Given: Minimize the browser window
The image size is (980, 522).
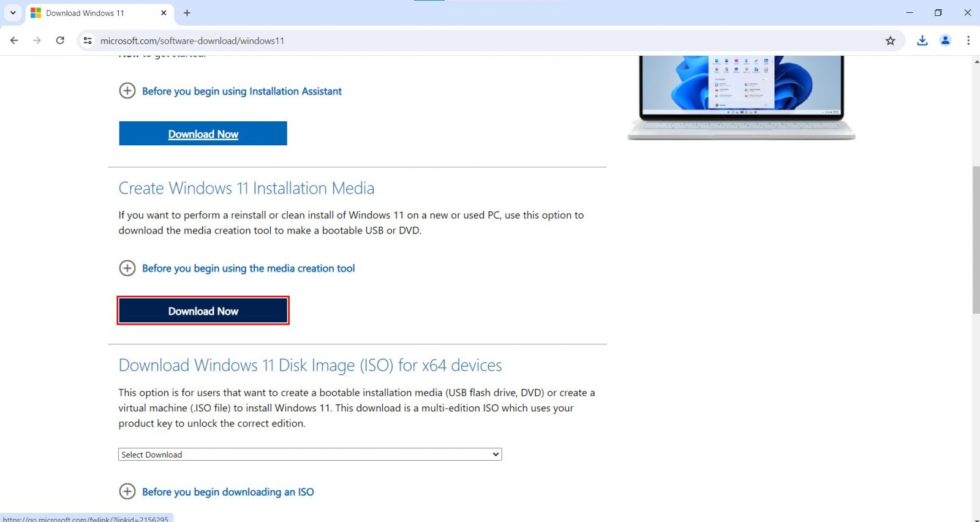Looking at the screenshot, I should tap(910, 13).
